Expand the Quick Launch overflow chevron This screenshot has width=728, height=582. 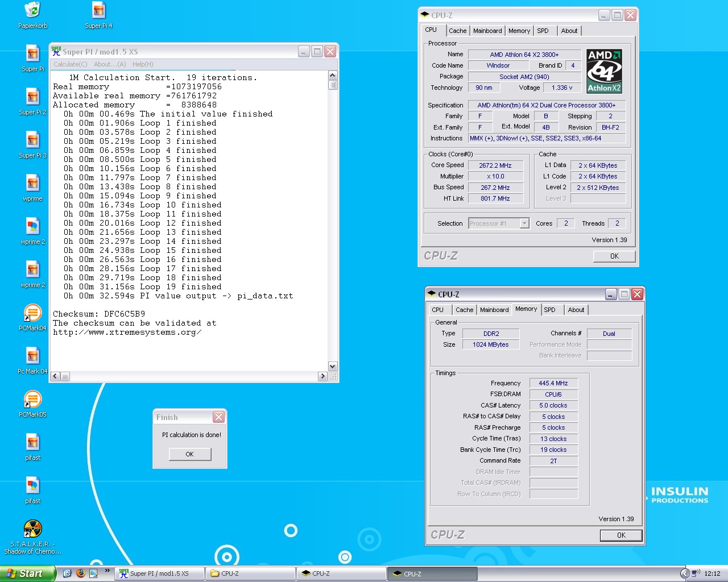(107, 571)
